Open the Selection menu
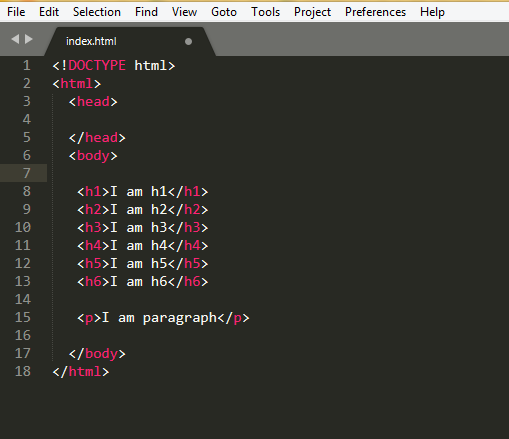Viewport: 509px width, 439px height. (x=97, y=12)
